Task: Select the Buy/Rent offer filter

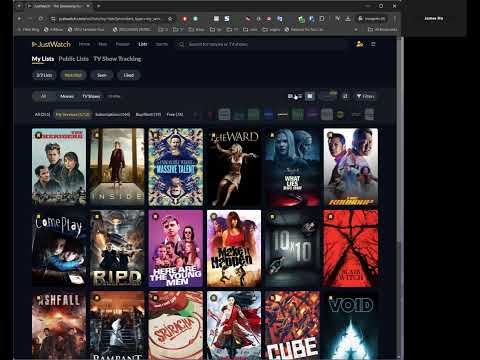Action: [148, 114]
